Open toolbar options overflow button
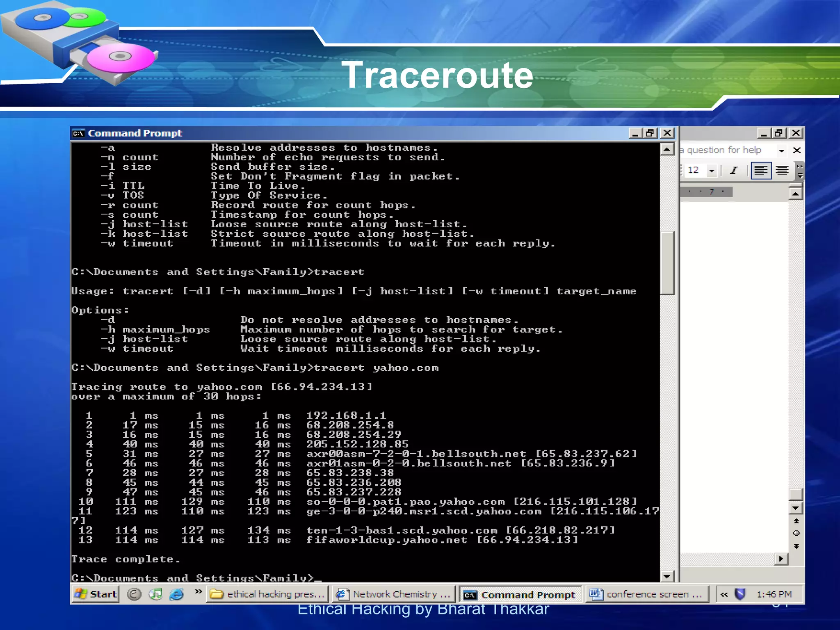The width and height of the screenshot is (840, 630). click(799, 171)
